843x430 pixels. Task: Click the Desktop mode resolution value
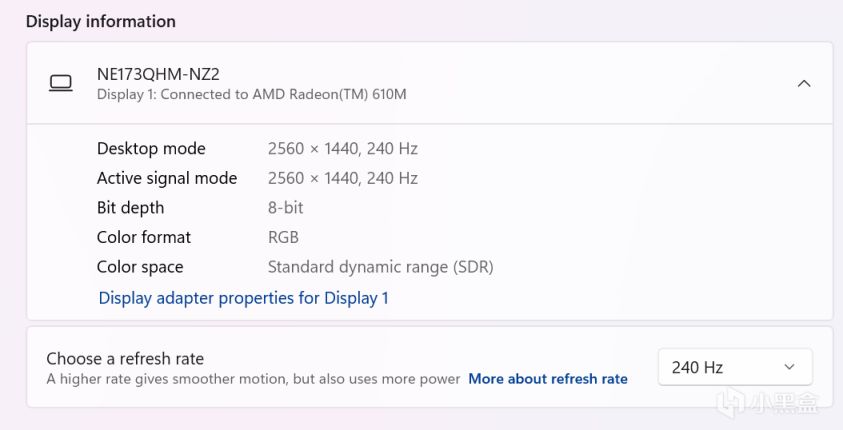click(342, 149)
